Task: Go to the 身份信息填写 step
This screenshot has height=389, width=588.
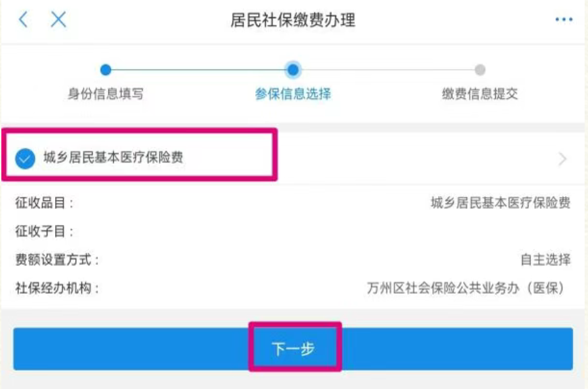Action: (106, 94)
